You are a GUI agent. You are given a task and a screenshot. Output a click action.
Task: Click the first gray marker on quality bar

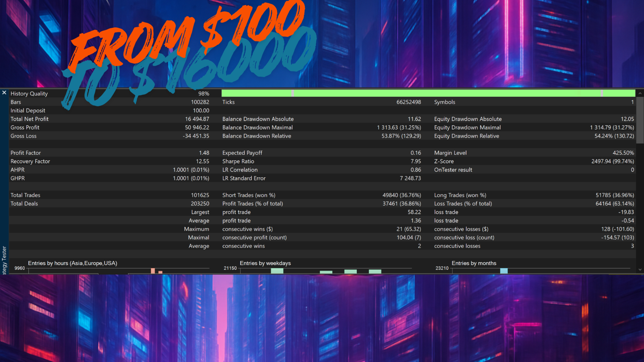click(x=293, y=93)
